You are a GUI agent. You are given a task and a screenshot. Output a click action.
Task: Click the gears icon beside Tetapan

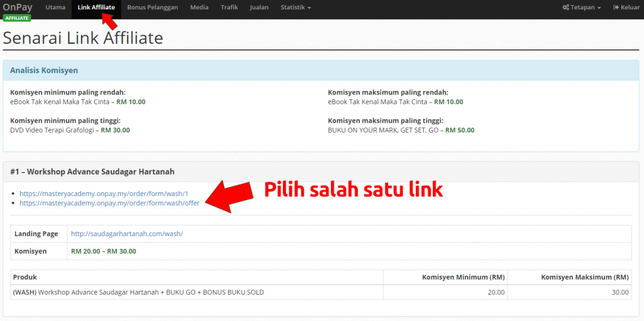[565, 8]
